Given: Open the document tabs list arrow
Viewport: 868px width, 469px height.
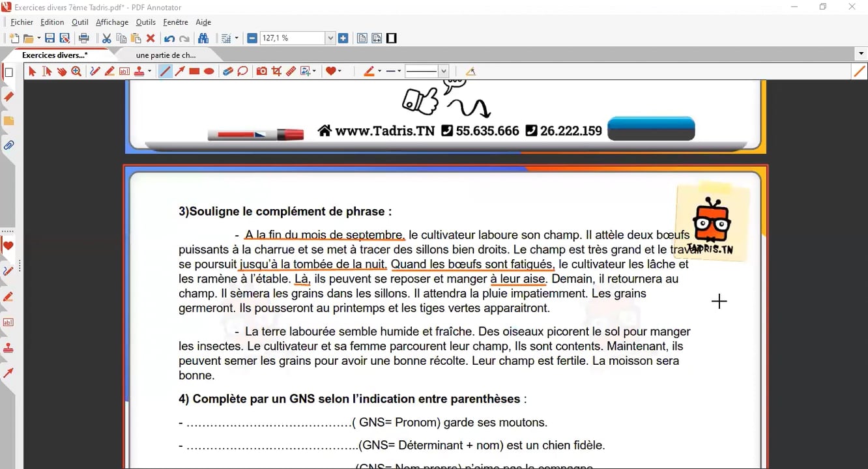Looking at the screenshot, I should point(861,55).
